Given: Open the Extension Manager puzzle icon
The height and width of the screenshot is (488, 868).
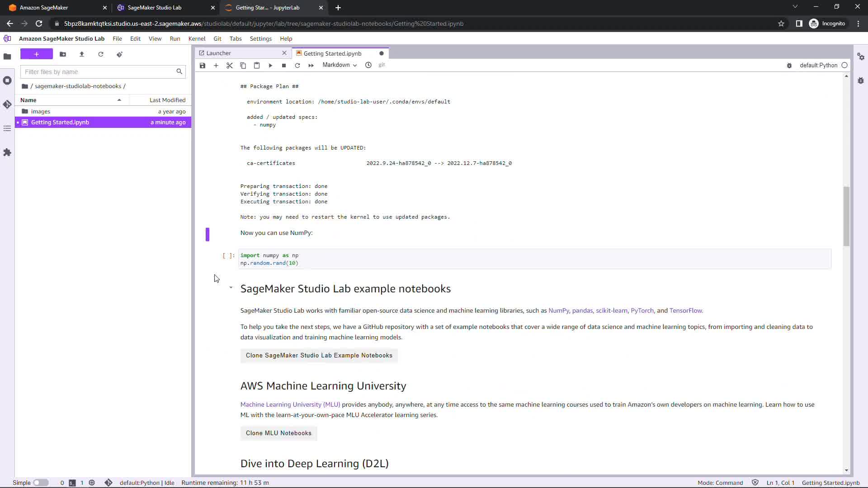Looking at the screenshot, I should (x=7, y=152).
